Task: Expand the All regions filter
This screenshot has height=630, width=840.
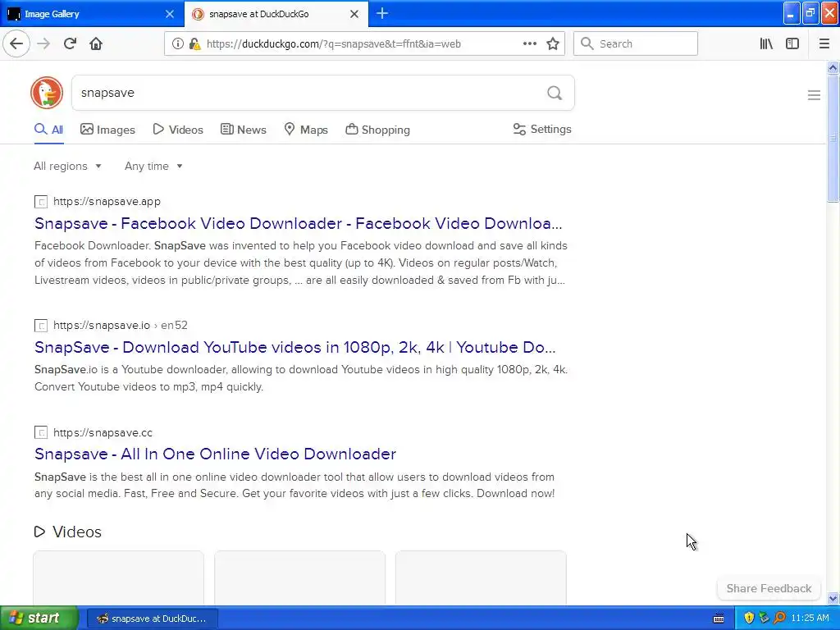Action: point(67,166)
